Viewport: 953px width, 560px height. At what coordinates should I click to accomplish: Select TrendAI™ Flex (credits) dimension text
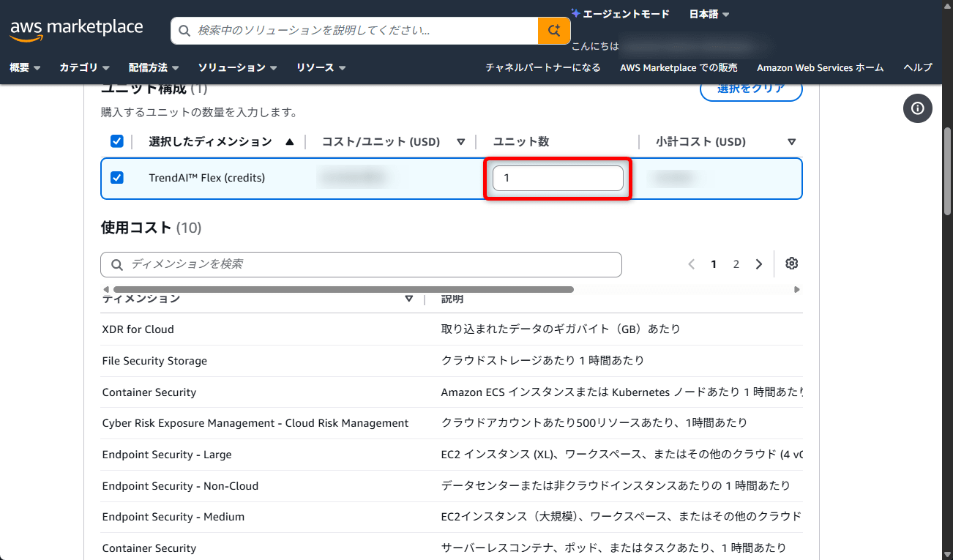pos(207,178)
